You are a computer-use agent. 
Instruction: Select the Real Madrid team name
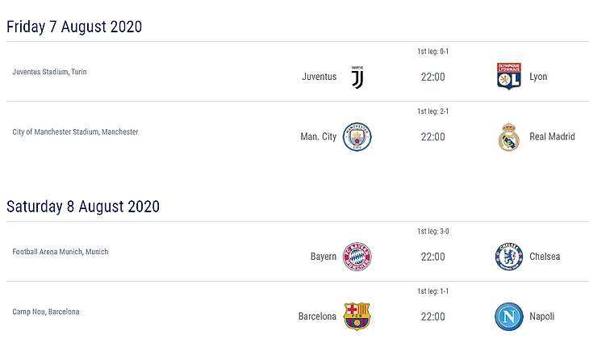pyautogui.click(x=552, y=137)
